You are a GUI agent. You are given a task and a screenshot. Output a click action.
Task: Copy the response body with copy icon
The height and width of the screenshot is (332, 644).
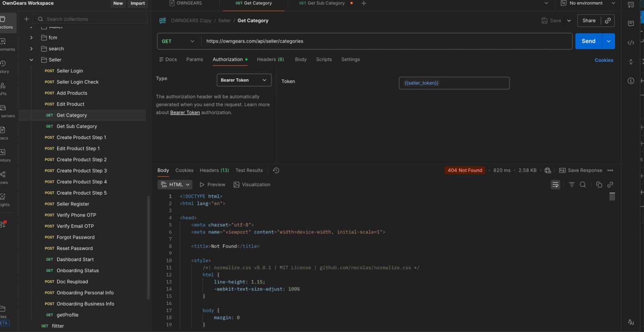[599, 184]
